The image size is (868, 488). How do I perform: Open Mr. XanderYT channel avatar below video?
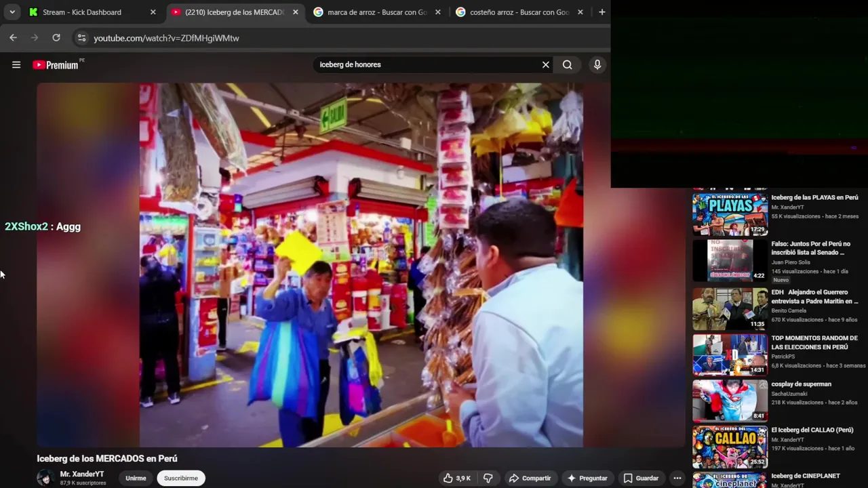click(45, 478)
